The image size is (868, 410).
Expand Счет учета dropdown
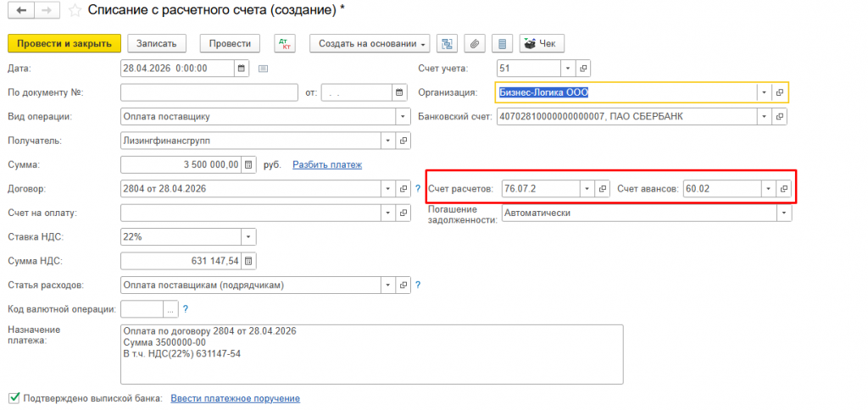pos(569,69)
